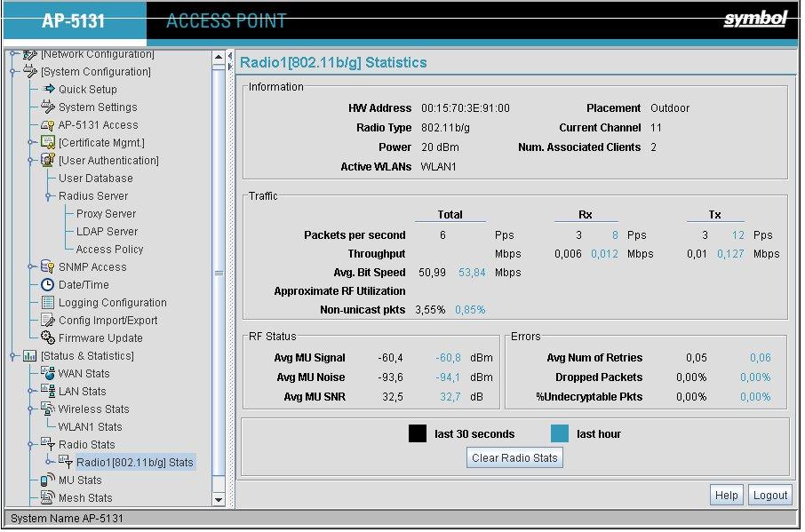This screenshot has height=532, width=805.
Task: Toggle the Certificate Mgmt tree handle
Action: 31,143
